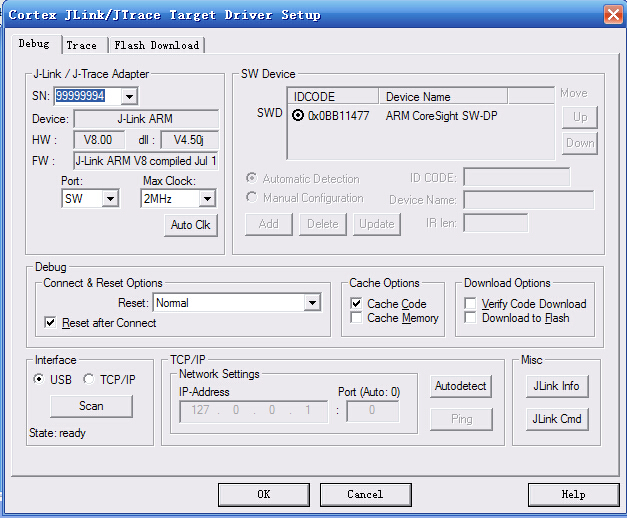Click the HW version V8.00 field

point(98,140)
